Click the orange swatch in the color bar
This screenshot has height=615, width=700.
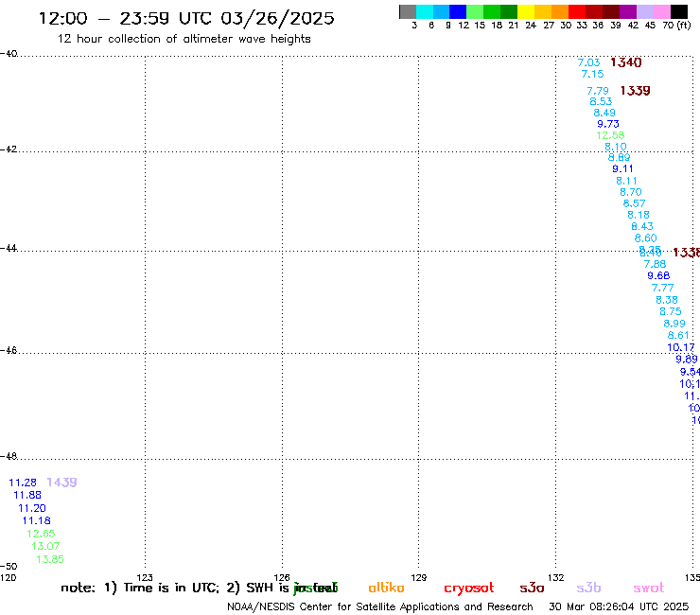[x=560, y=11]
